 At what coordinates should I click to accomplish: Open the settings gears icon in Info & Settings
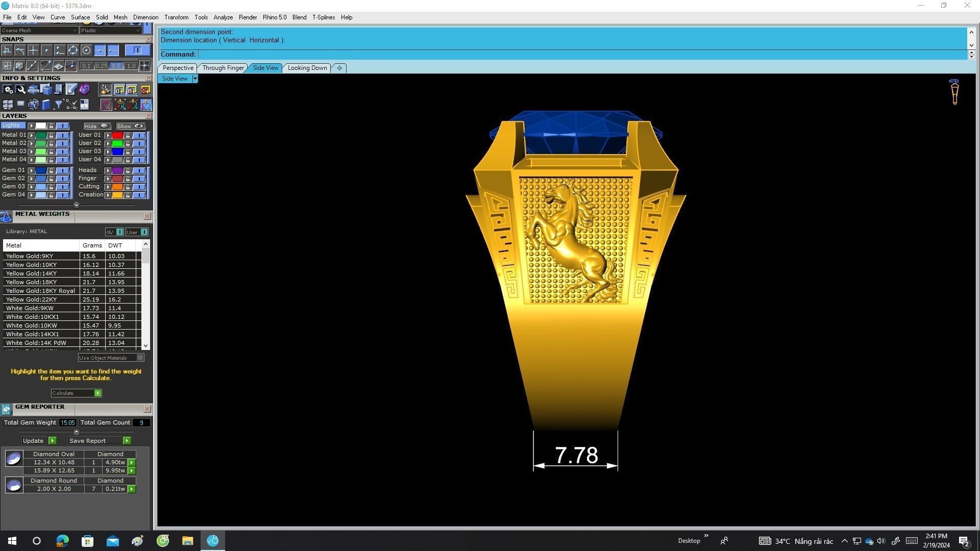coord(8,89)
